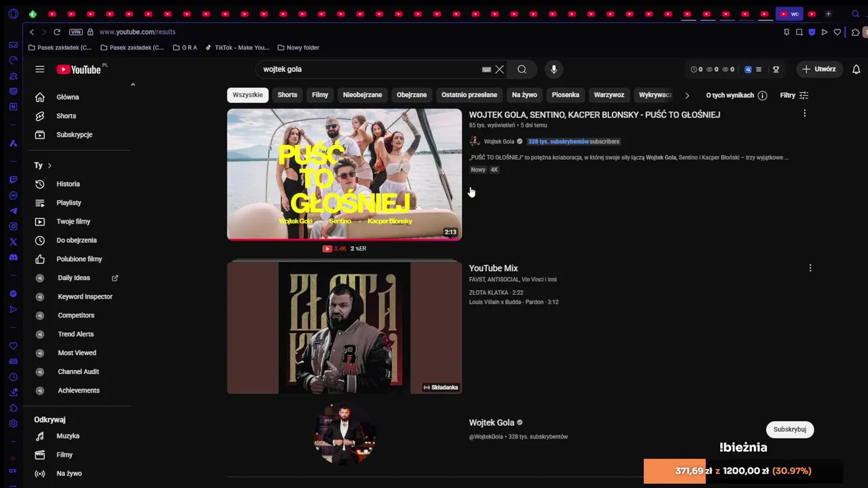Viewport: 868px width, 488px height.
Task: Open PUŚĆ TO GŁOŚNIEJ video thumbnail
Action: coord(344,174)
